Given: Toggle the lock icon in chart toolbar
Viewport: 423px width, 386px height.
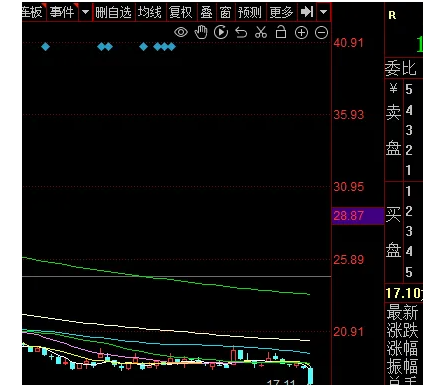Looking at the screenshot, I should [281, 32].
